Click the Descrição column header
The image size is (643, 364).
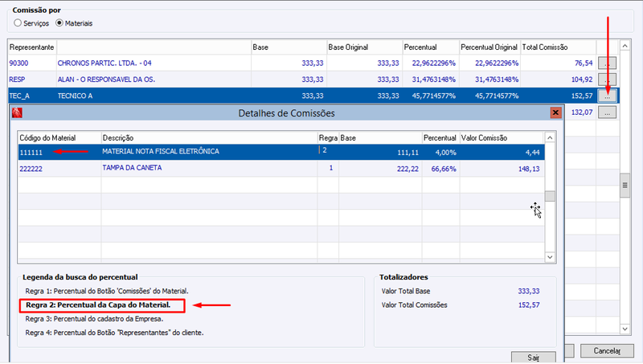pyautogui.click(x=209, y=137)
